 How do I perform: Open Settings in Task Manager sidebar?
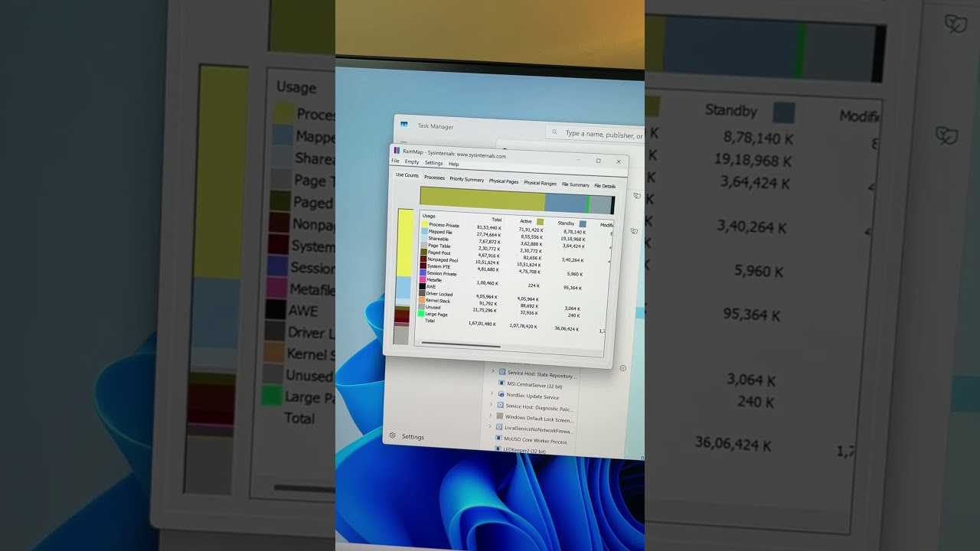point(413,437)
